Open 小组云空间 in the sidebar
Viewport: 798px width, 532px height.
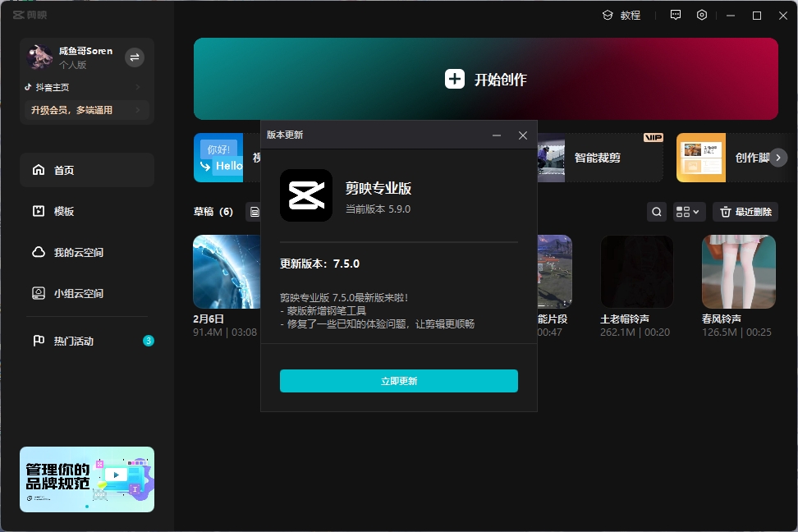[86, 294]
